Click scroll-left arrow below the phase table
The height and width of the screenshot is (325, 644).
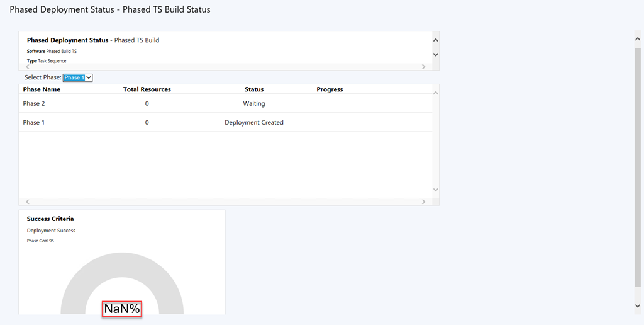27,202
